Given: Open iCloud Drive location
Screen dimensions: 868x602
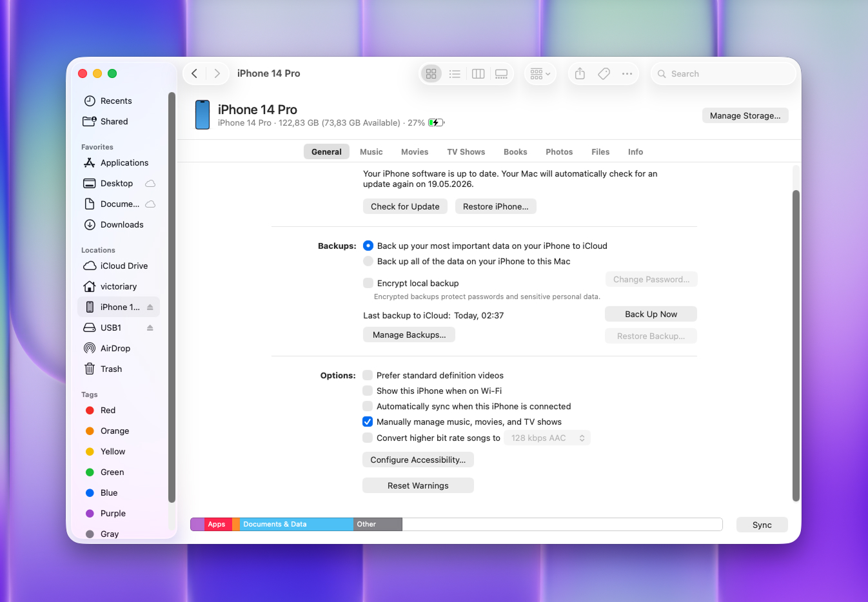Looking at the screenshot, I should tap(119, 266).
